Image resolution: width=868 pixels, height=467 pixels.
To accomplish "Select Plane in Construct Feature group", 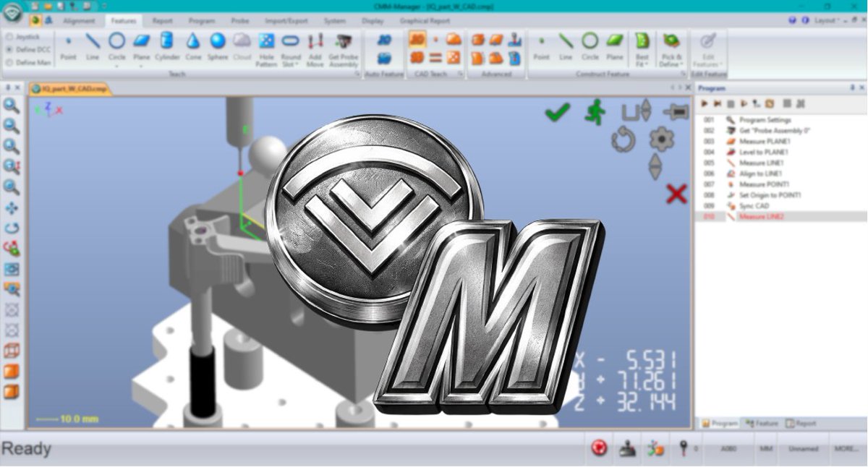I will (x=615, y=46).
